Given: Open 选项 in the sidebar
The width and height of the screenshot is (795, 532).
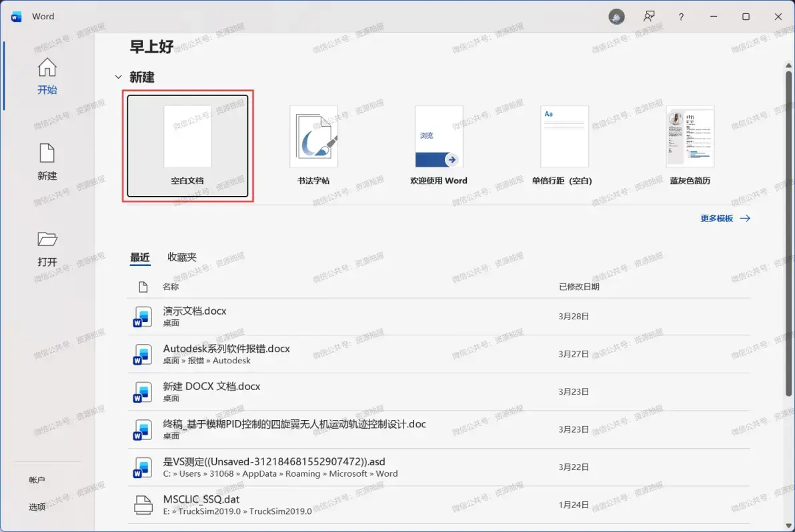Looking at the screenshot, I should [37, 507].
